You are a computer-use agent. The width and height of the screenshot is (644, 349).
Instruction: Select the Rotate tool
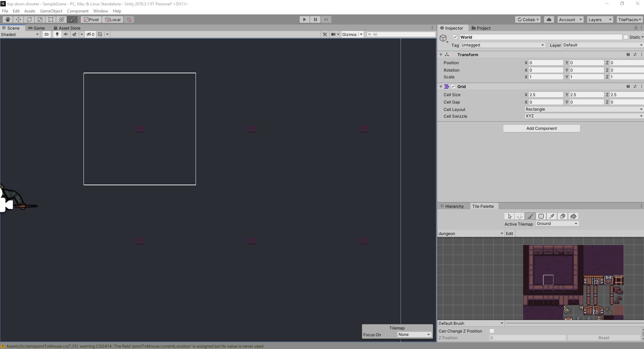[29, 19]
